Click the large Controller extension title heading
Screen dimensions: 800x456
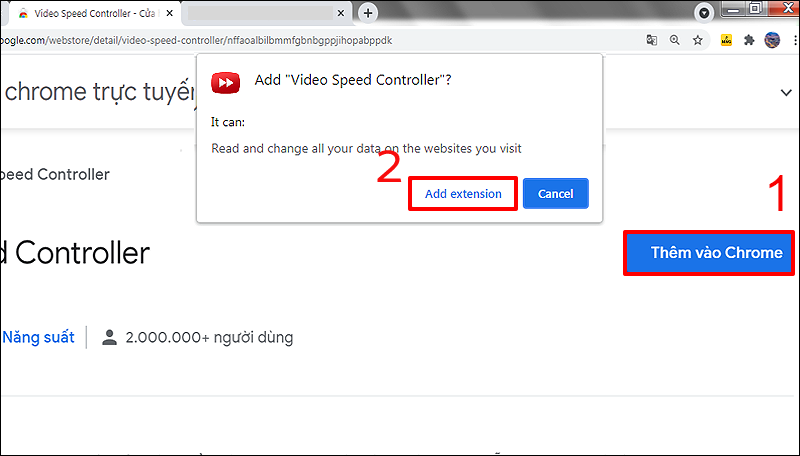pos(75,253)
